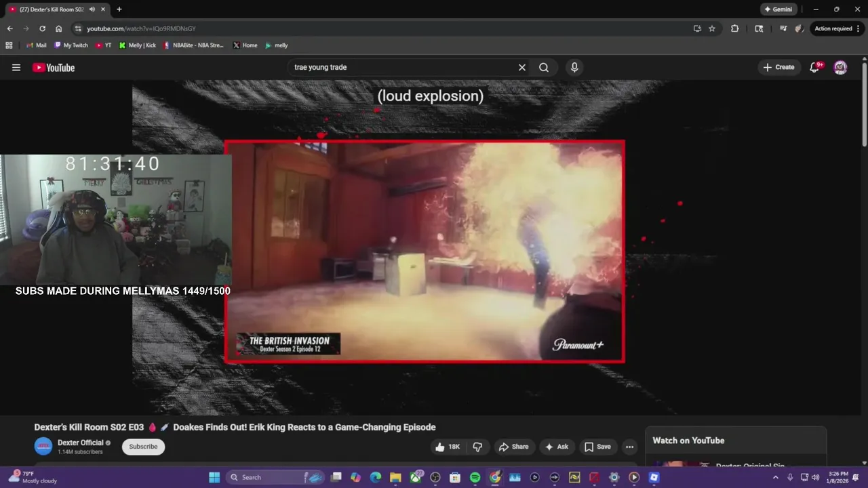This screenshot has height=488, width=868.
Task: Click '1.14M subscribers' text
Action: click(80, 451)
